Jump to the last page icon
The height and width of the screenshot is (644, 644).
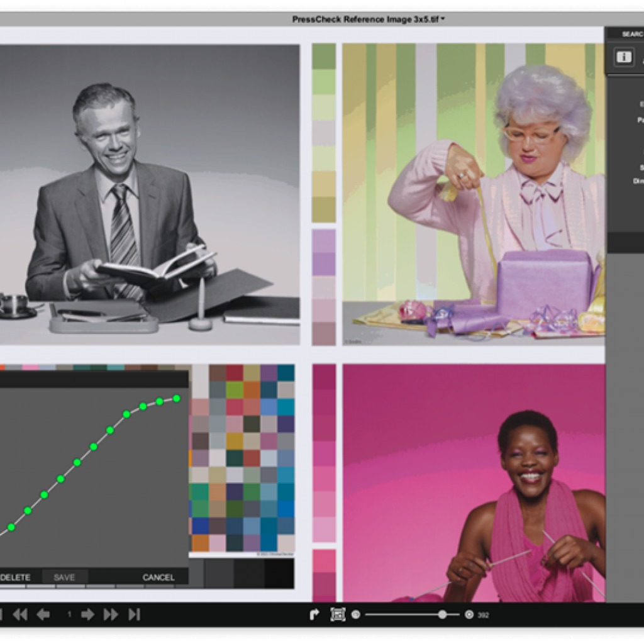[x=133, y=614]
